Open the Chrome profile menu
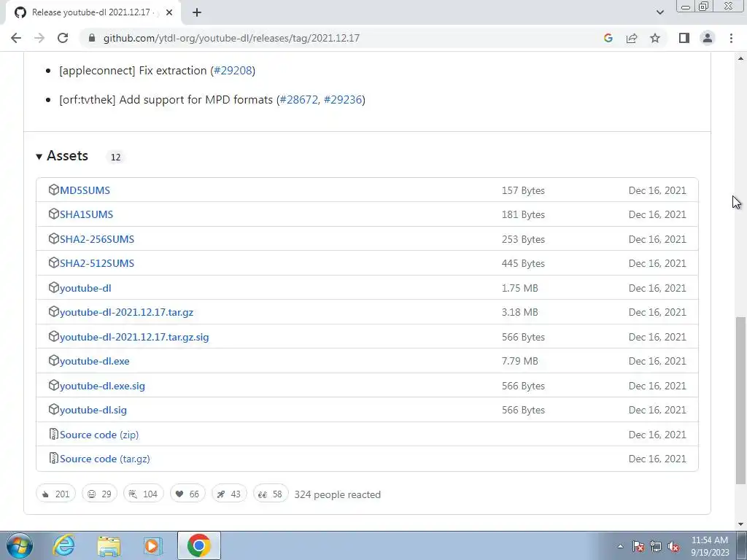 708,38
